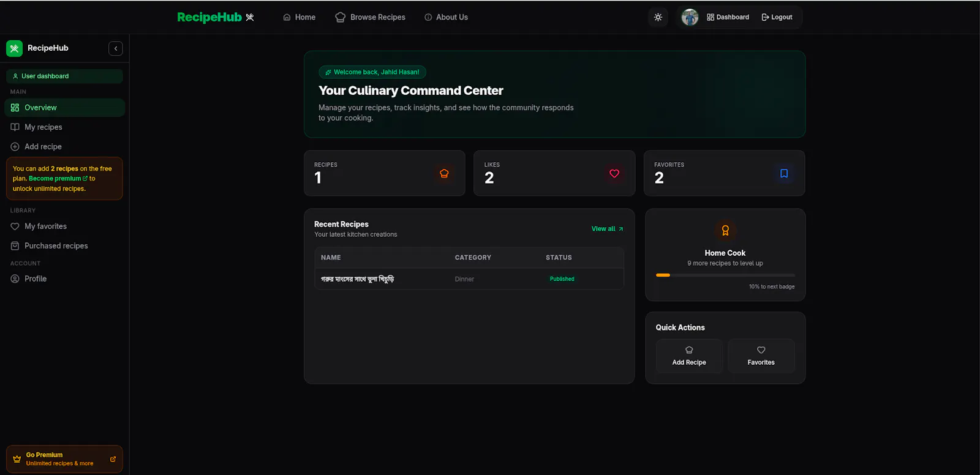Click the book icon beside My recipes
Image resolution: width=980 pixels, height=475 pixels.
coord(15,127)
